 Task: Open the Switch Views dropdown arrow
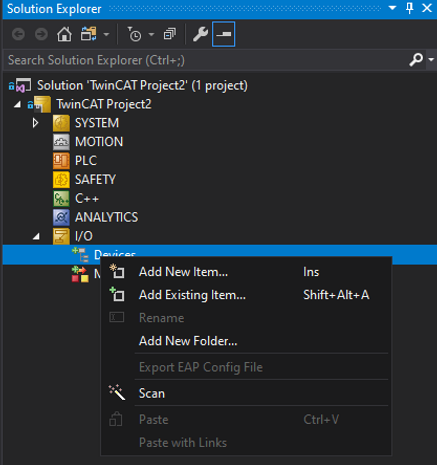106,34
